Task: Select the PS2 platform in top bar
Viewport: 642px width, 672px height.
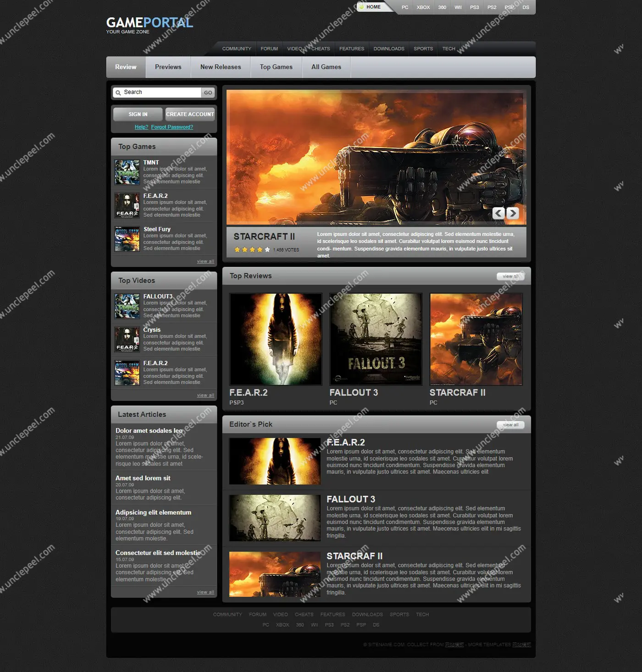Action: 492,7
